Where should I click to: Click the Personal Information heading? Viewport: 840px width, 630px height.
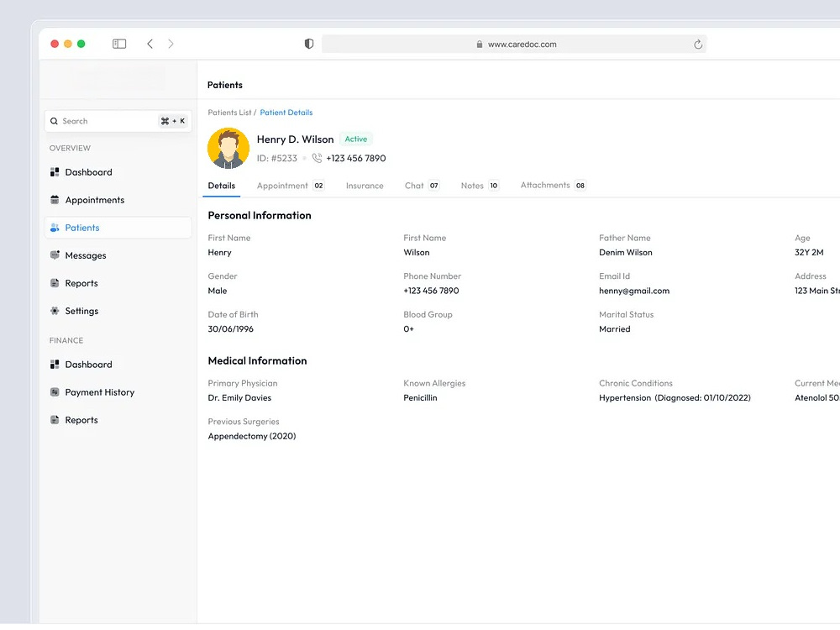[260, 215]
